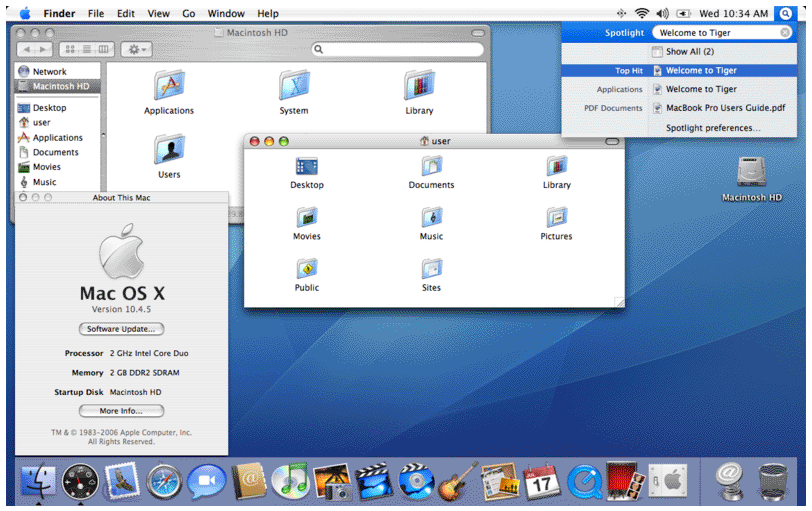Open the Help menu

[268, 13]
